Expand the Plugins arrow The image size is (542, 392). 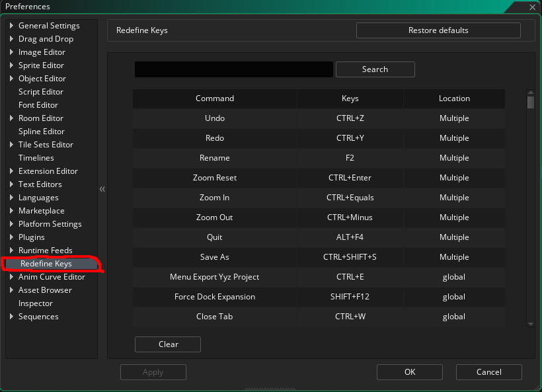[11, 237]
